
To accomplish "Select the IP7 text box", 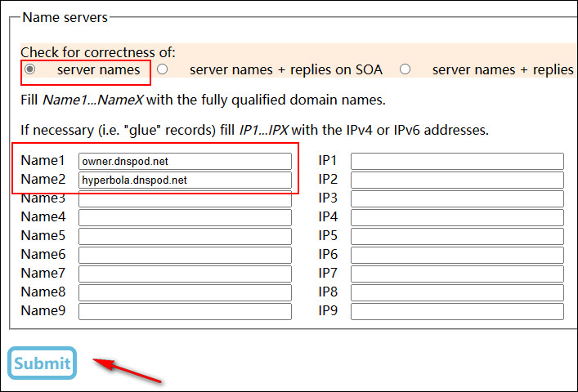I will coord(457,274).
